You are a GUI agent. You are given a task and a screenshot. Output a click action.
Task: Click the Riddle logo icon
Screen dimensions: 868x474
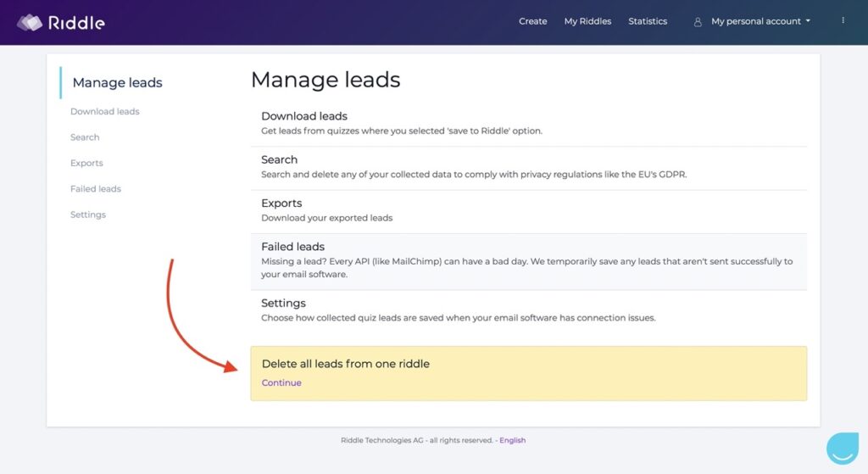(30, 22)
